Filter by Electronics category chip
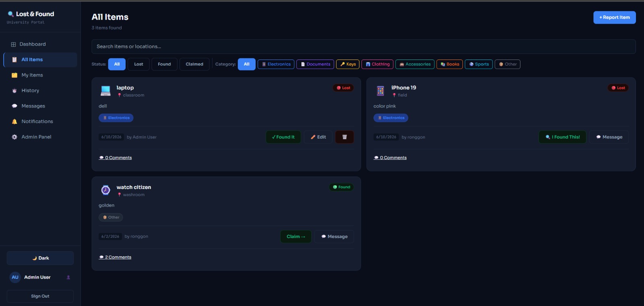644x306 pixels. tap(276, 64)
